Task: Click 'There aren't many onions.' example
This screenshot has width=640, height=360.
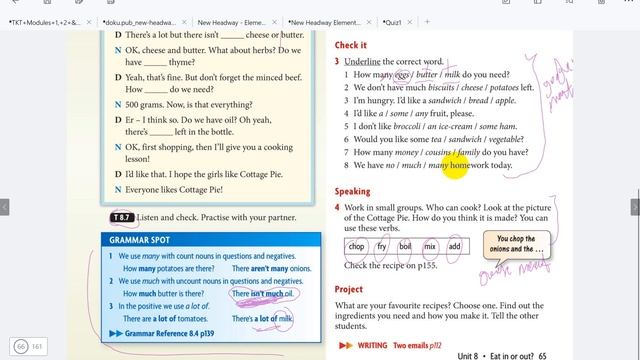Action: [x=271, y=269]
